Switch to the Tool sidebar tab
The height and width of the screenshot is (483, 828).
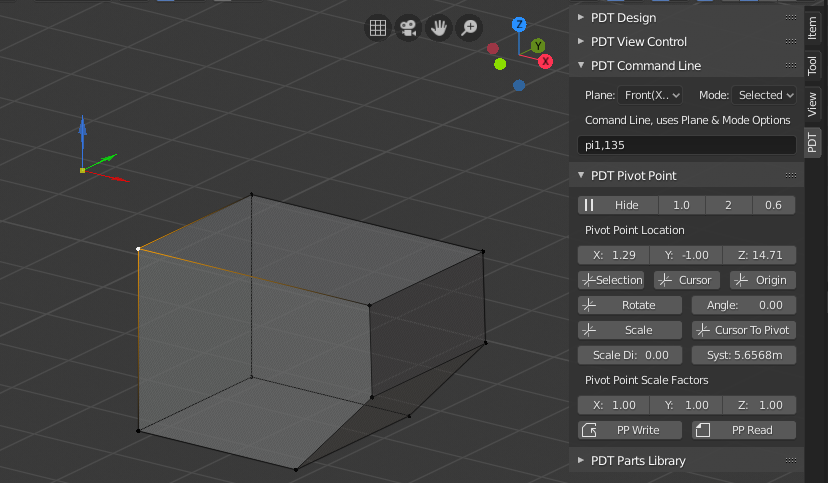coord(813,66)
